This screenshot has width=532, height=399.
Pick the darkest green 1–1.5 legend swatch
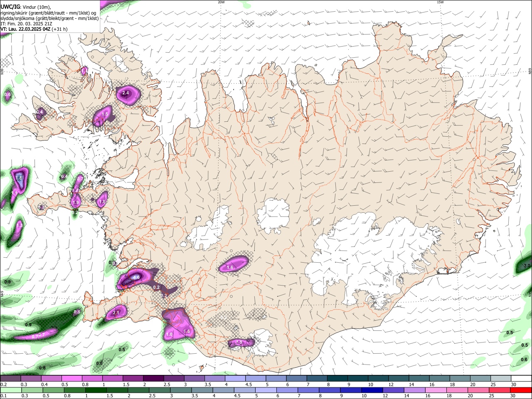tap(96, 390)
